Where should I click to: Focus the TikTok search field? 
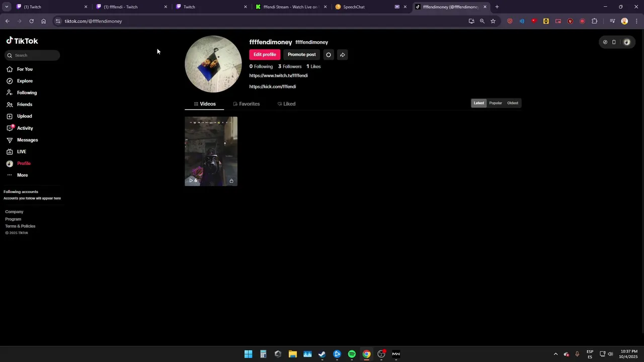(x=32, y=55)
